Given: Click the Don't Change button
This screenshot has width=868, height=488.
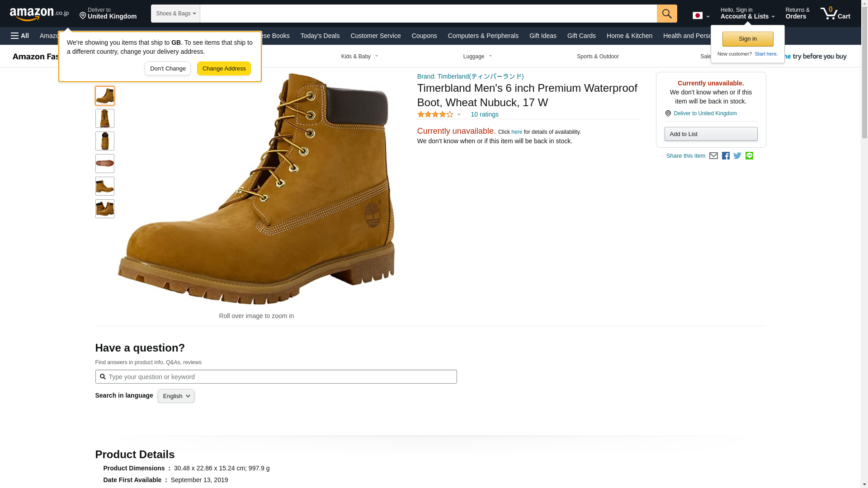Looking at the screenshot, I should [167, 69].
